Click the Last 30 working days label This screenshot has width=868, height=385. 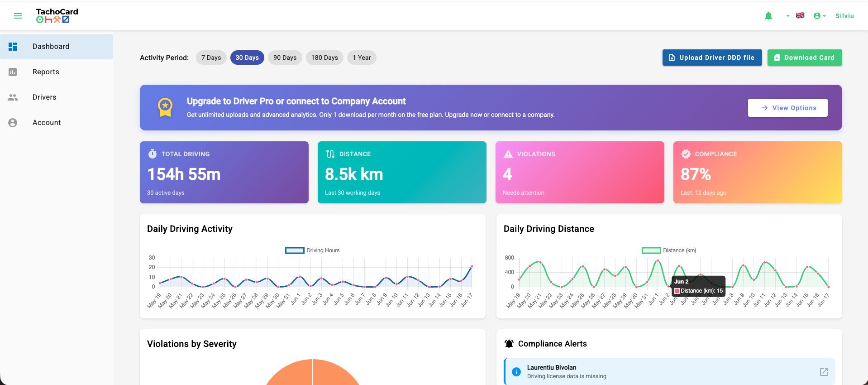tap(353, 193)
